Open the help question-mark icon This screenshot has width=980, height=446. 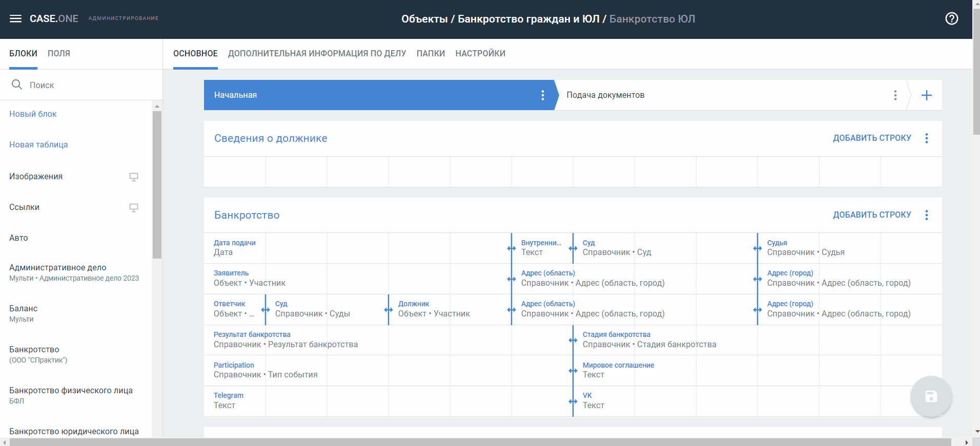point(951,18)
